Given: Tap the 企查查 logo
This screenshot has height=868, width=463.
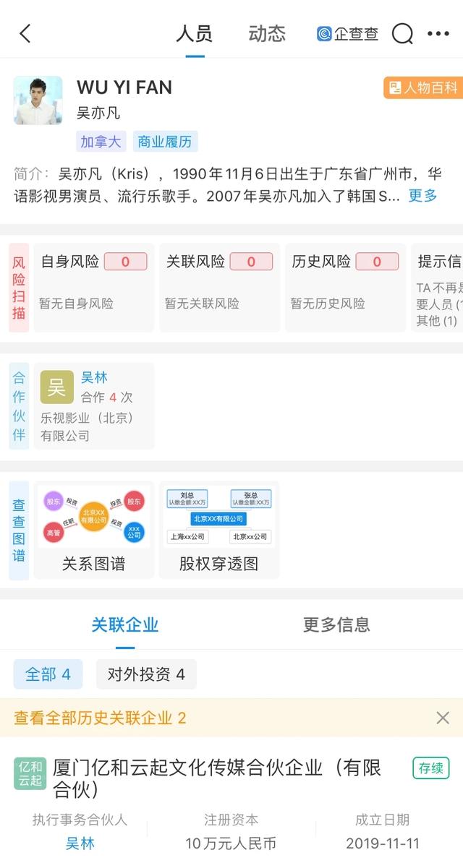Looking at the screenshot, I should [347, 33].
